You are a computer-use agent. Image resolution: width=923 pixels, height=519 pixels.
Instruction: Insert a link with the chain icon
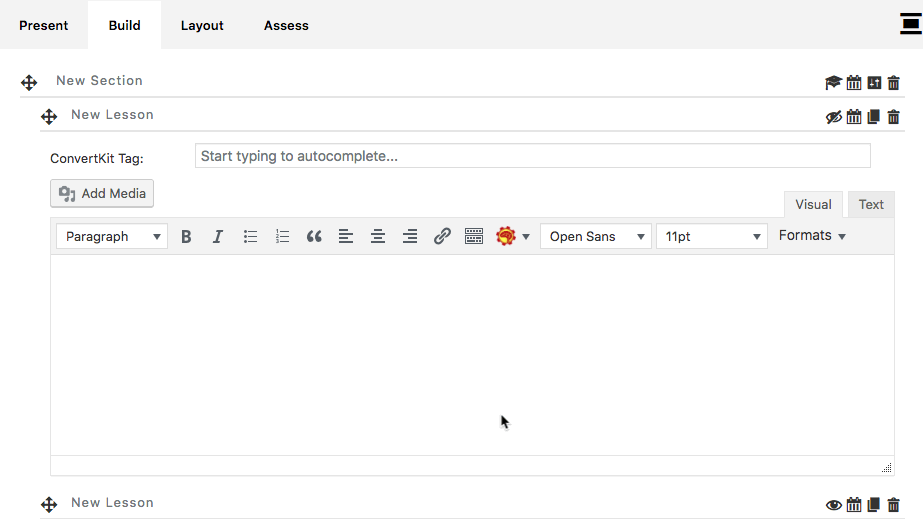tap(442, 237)
